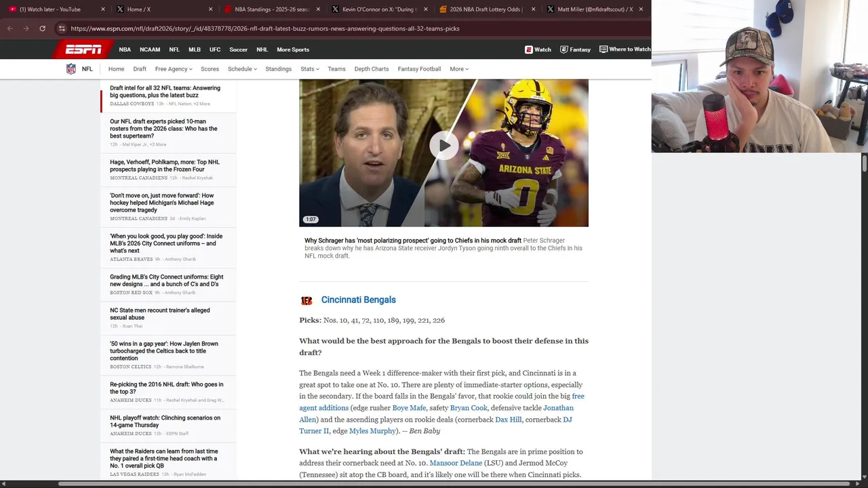The width and height of the screenshot is (868, 488).
Task: Open the Mansoor Delane player link
Action: click(x=456, y=463)
